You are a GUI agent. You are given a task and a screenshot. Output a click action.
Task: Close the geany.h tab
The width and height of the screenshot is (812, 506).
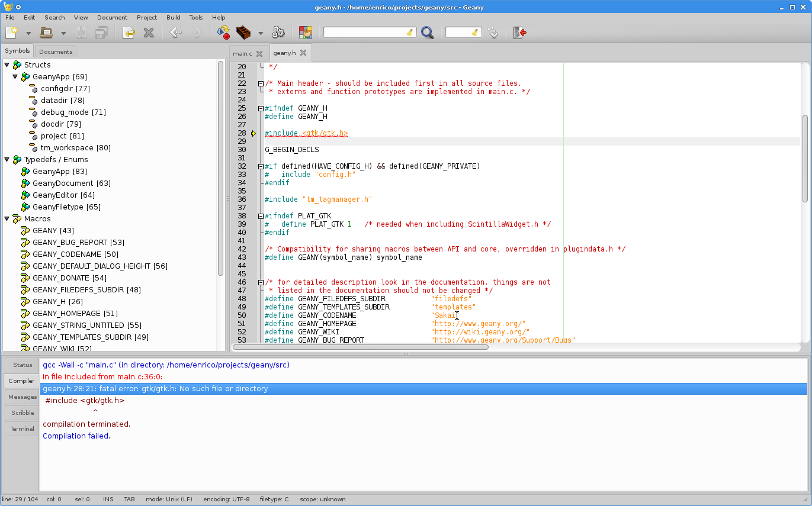click(x=303, y=53)
